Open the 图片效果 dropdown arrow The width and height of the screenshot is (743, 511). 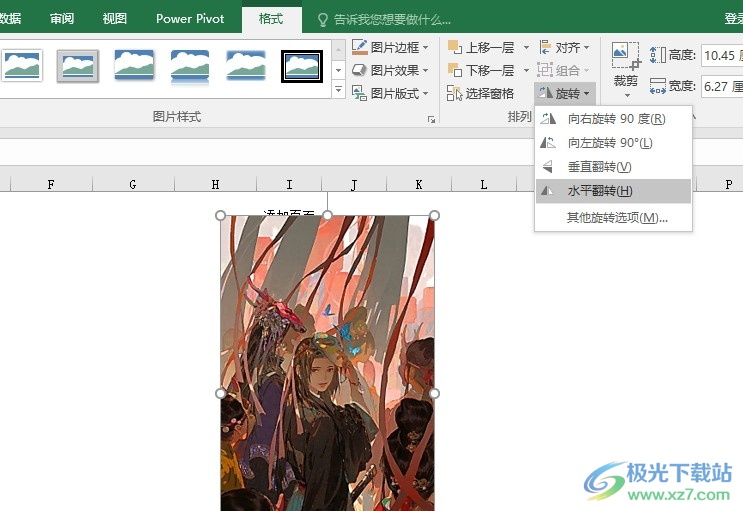pyautogui.click(x=426, y=70)
